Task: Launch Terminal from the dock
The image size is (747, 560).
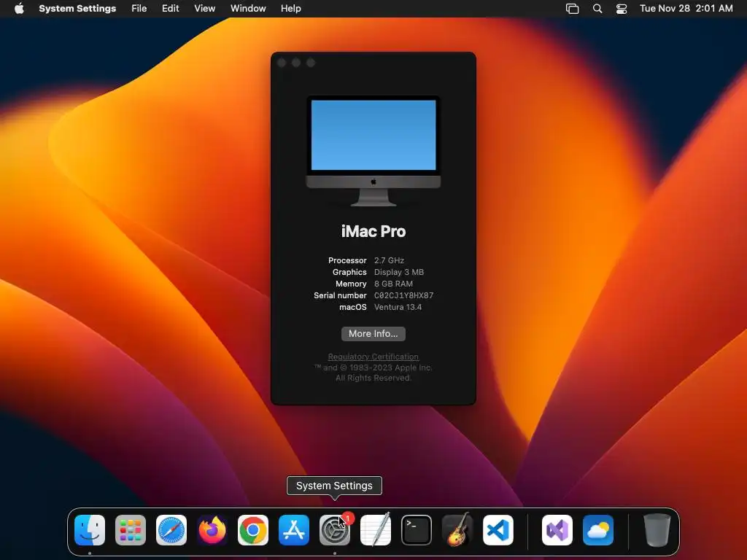Action: click(x=417, y=530)
